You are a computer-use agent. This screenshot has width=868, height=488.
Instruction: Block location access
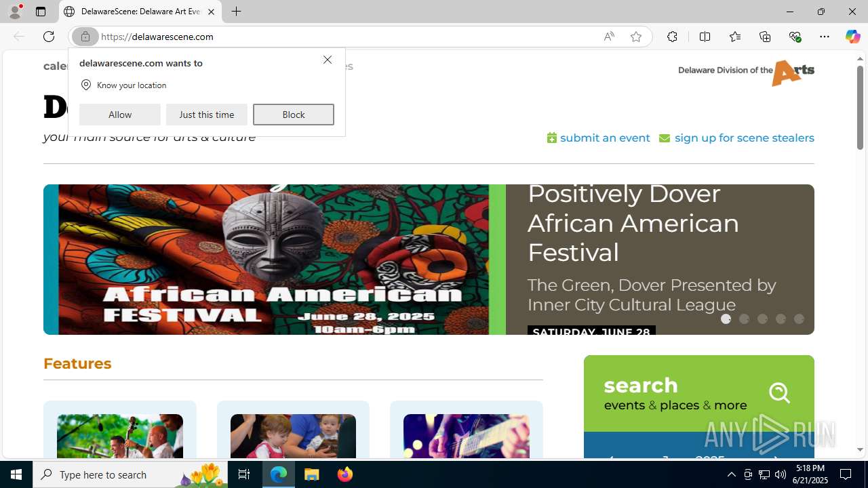tap(294, 115)
